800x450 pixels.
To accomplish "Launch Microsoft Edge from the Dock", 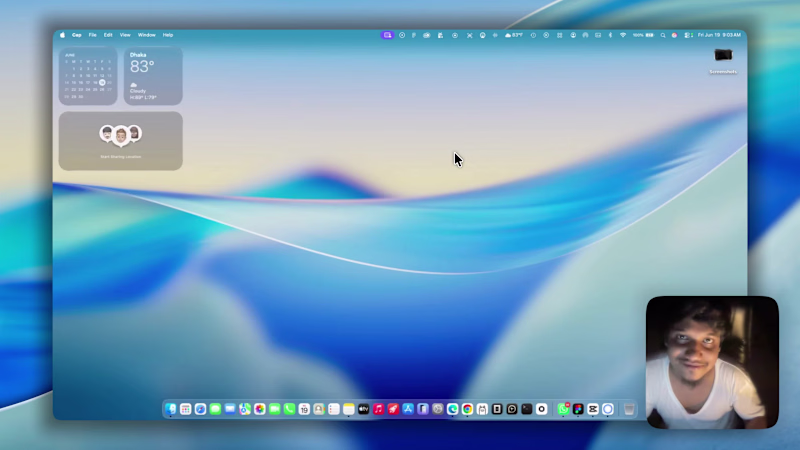I will [453, 409].
